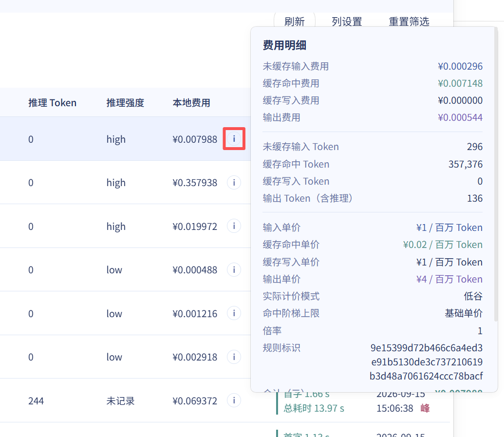Open fee info icon for ¥0.000488 row
This screenshot has height=437, width=504.
pyautogui.click(x=234, y=269)
